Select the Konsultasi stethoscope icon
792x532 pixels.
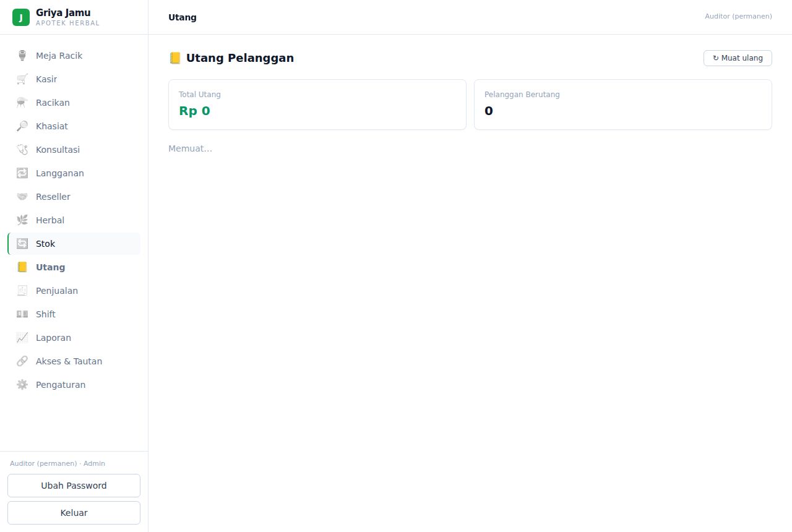click(x=22, y=150)
